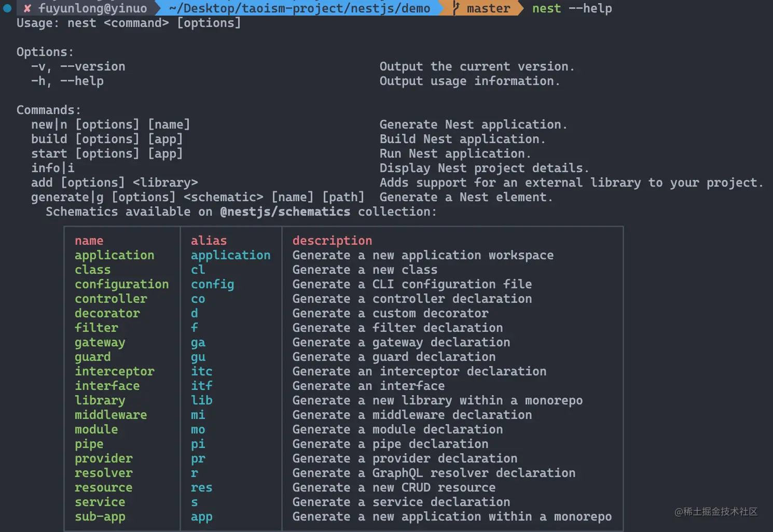Select the 'new|n [options] [name]' command
Screen dimensions: 773x532
111,124
